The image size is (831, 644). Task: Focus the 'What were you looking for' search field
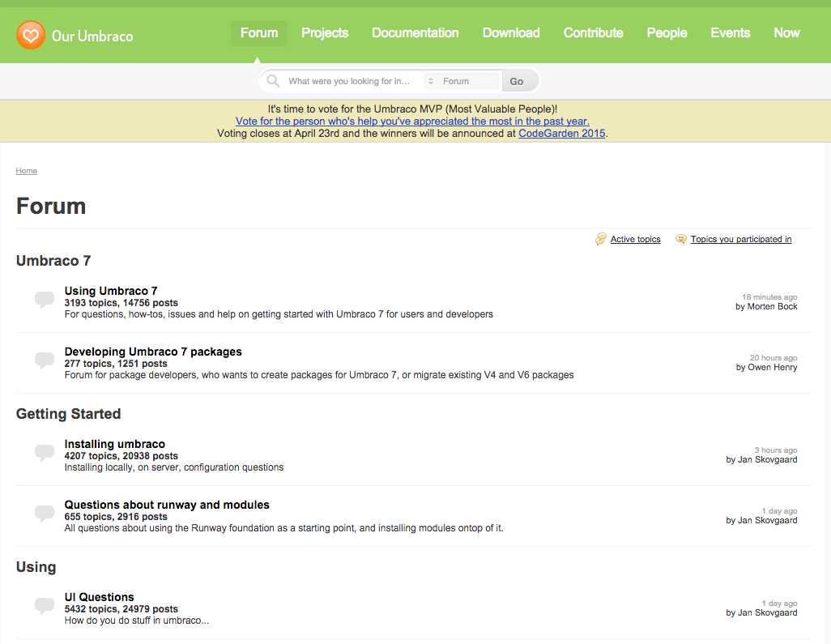pos(350,81)
